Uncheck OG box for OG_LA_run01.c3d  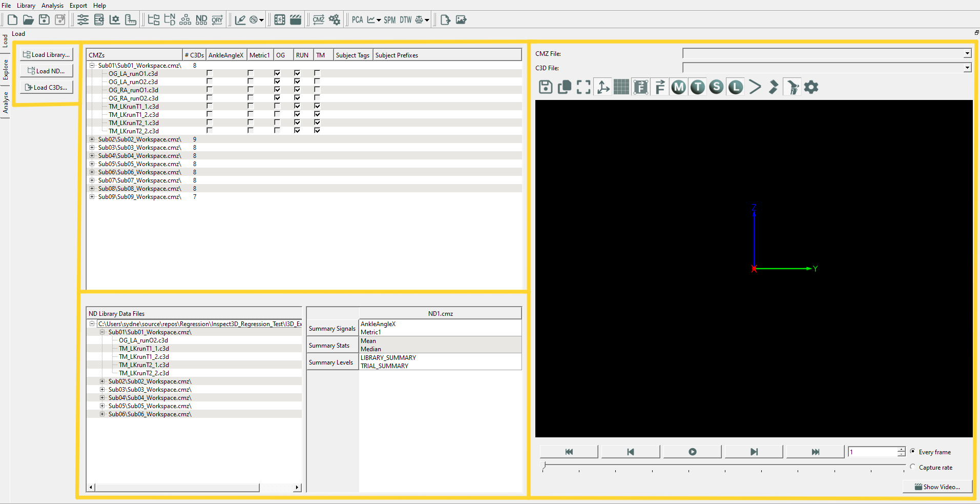click(277, 73)
